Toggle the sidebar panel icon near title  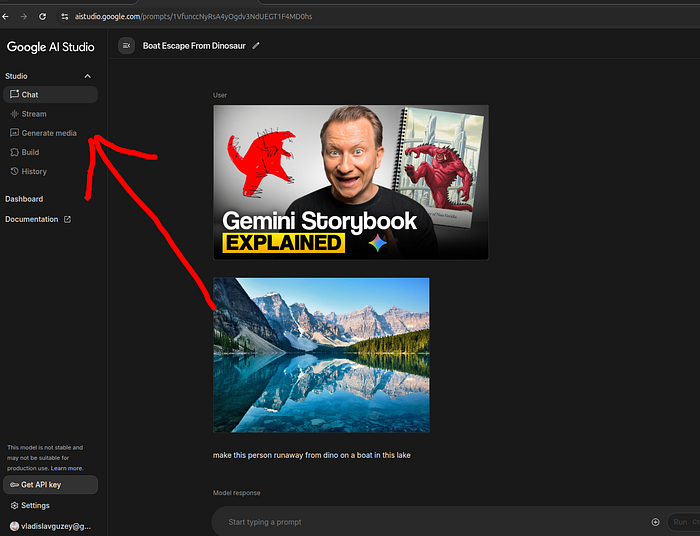[126, 46]
